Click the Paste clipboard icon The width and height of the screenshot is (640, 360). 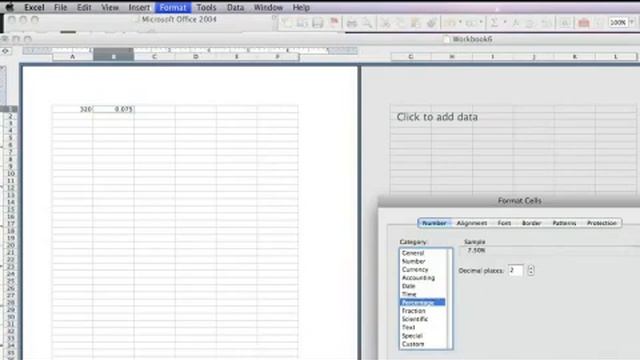416,23
